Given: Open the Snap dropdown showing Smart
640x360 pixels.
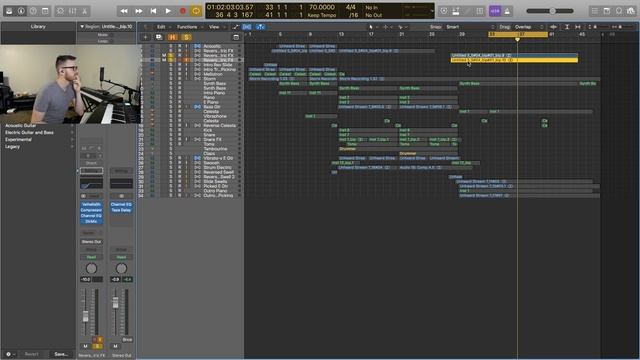Looking at the screenshot, I should [469, 27].
